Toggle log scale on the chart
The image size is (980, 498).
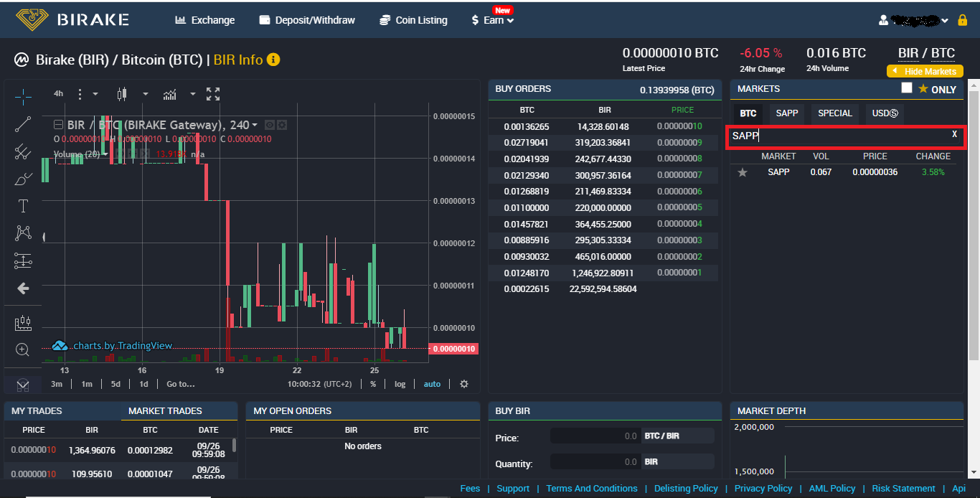pyautogui.click(x=400, y=384)
